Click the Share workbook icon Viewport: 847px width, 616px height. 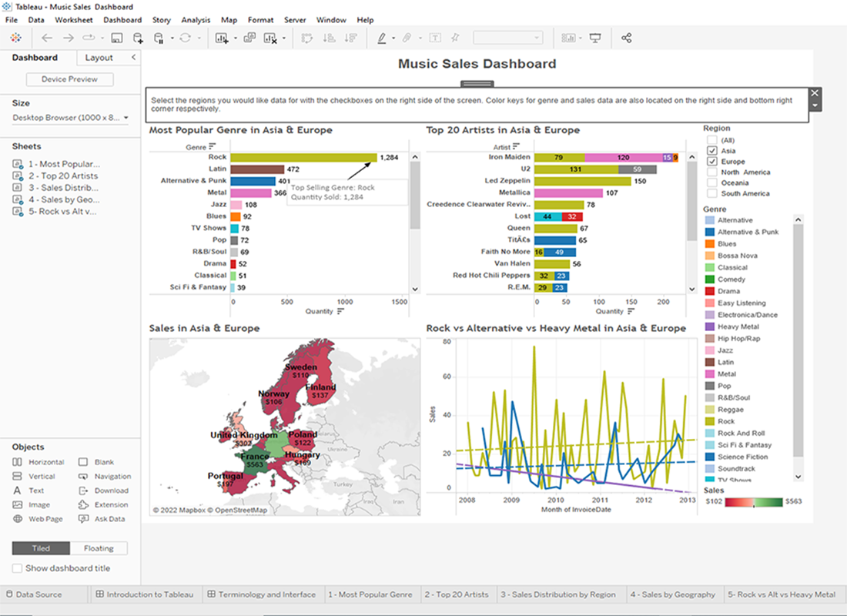(626, 38)
